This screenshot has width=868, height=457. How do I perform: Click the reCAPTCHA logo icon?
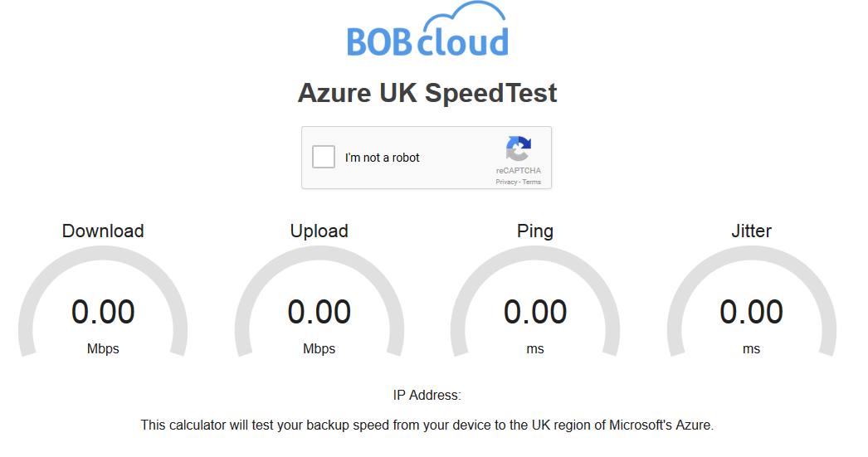coord(518,149)
